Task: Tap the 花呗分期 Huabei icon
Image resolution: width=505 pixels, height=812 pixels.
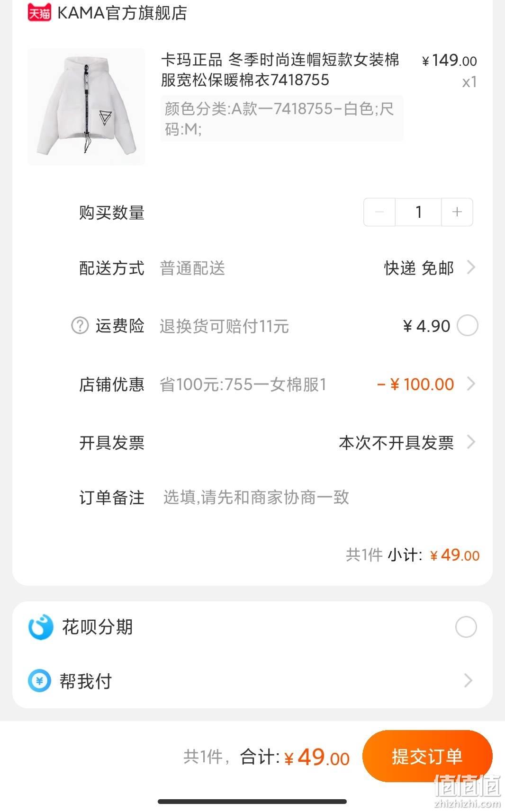Action: 41,627
